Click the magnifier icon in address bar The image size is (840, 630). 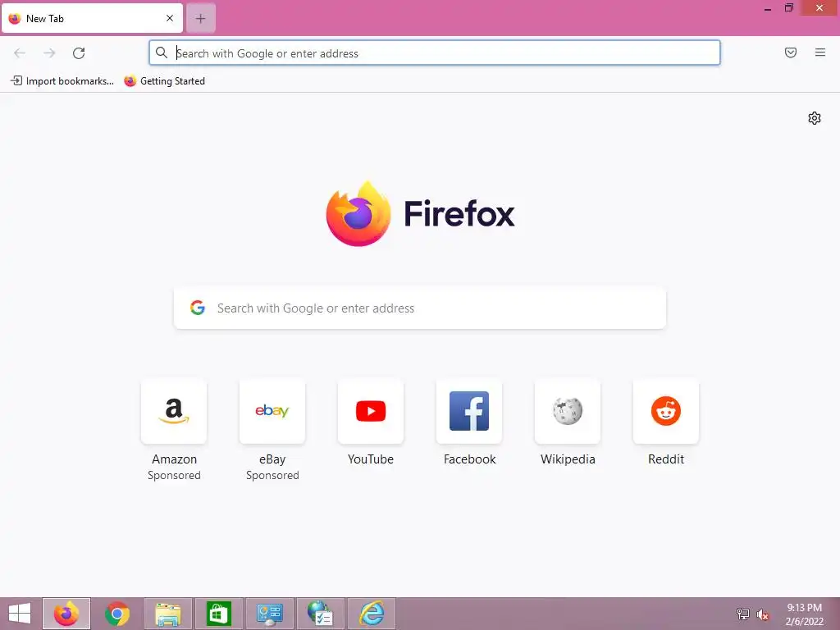tap(162, 52)
